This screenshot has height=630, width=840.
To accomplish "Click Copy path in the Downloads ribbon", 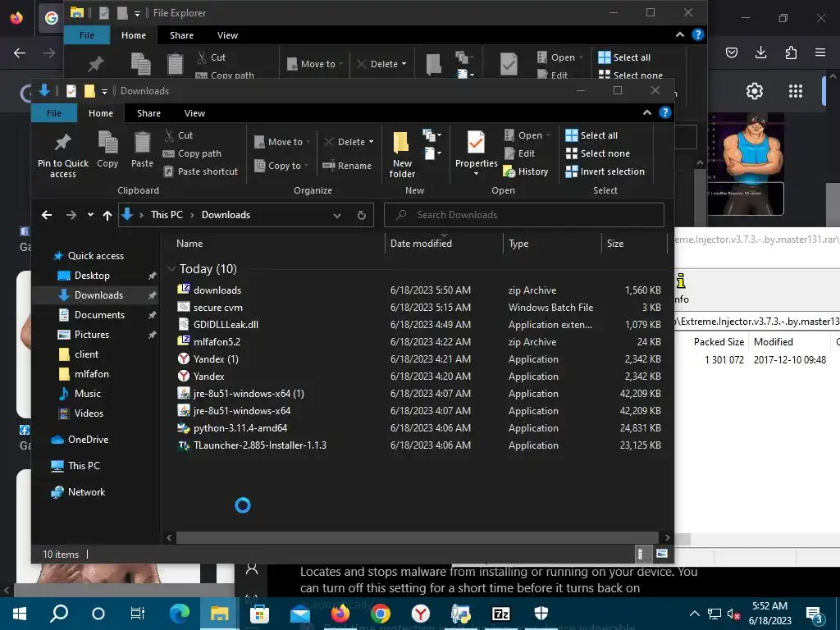I will (192, 153).
